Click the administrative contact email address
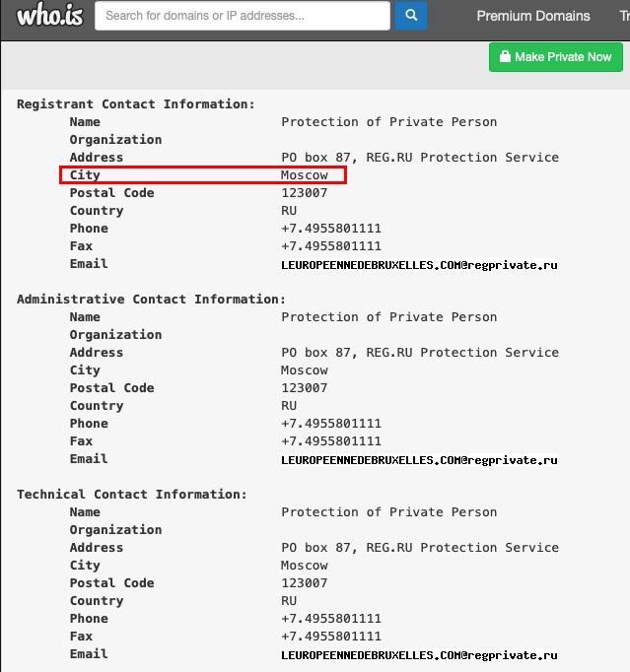This screenshot has width=630, height=672. pos(419,460)
